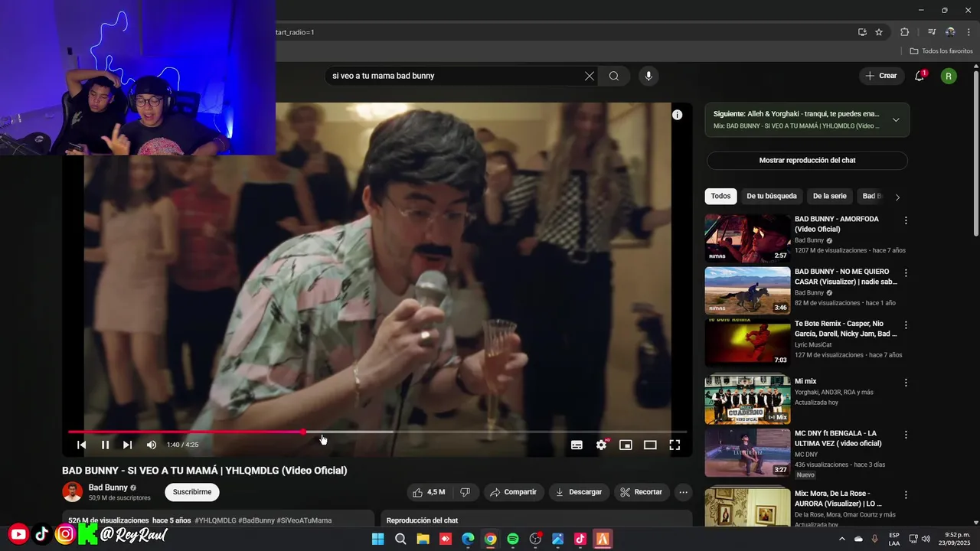The width and height of the screenshot is (980, 551).
Task: Open options for MC DNY video
Action: tap(906, 435)
